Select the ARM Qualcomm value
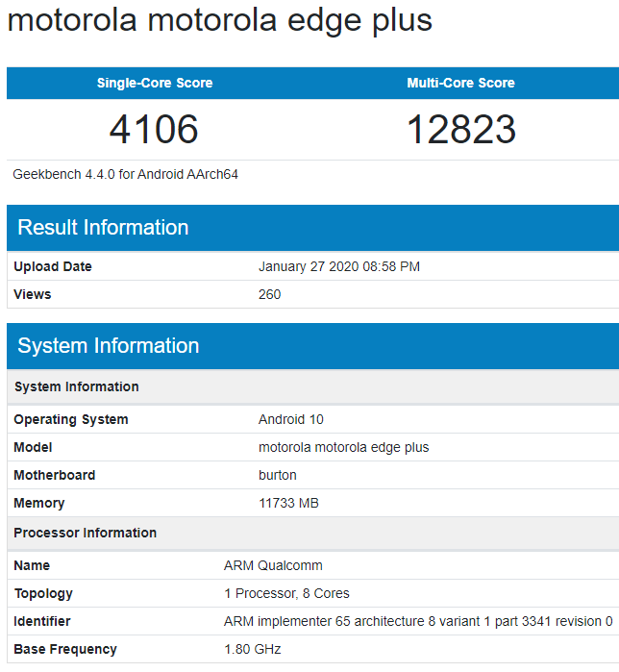 (x=273, y=565)
